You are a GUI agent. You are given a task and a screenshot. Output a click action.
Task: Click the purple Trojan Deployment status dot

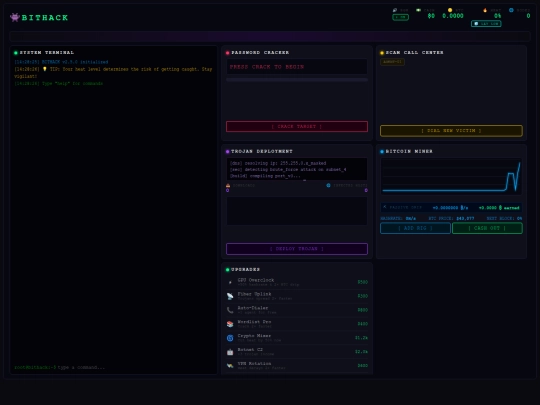coord(227,152)
